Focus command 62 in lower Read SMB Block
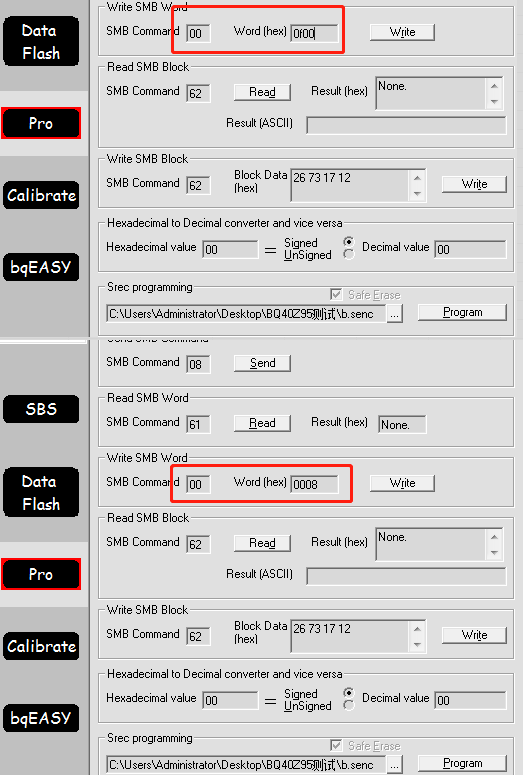Viewport: 523px width, 775px height. tap(198, 544)
